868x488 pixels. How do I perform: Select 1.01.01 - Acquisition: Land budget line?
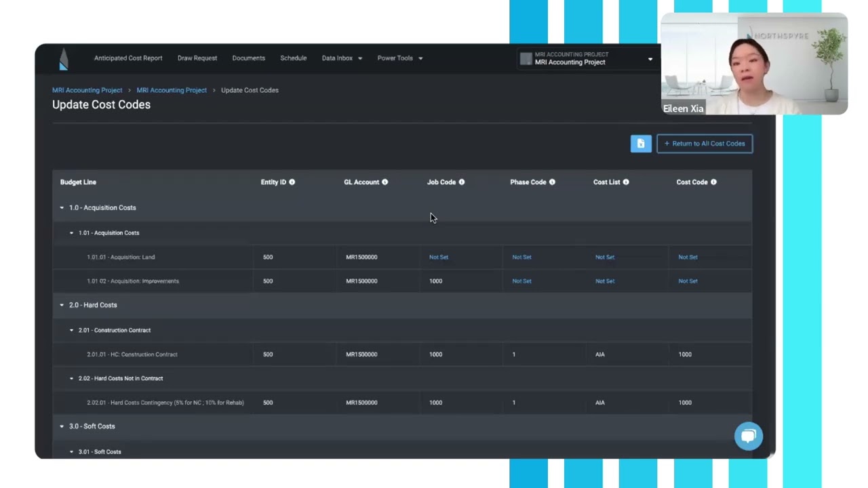[121, 258]
